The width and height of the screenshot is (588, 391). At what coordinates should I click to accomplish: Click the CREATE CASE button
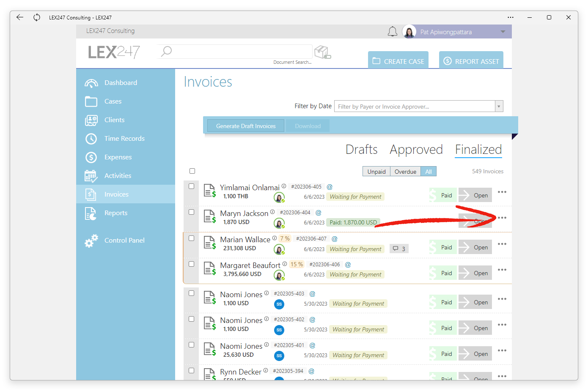click(398, 61)
